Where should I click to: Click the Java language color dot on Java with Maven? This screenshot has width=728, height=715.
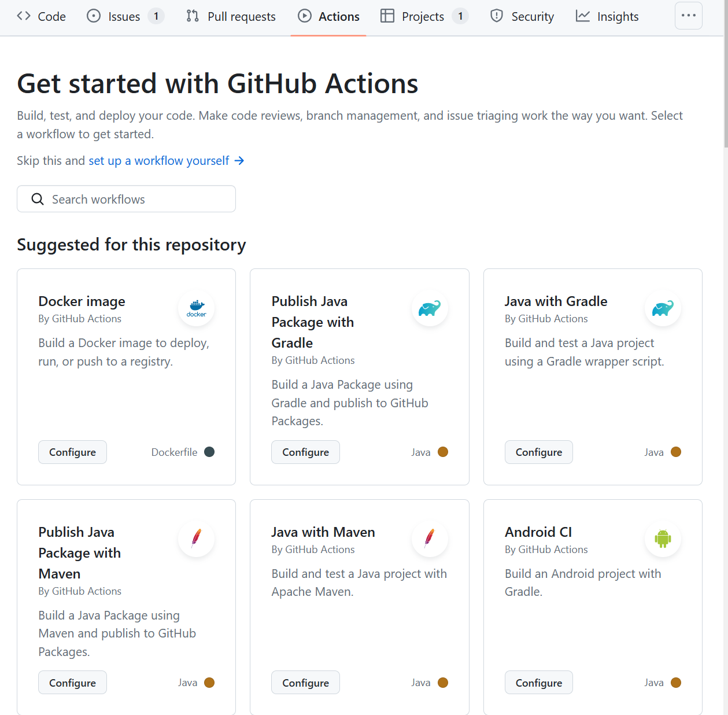pos(443,682)
